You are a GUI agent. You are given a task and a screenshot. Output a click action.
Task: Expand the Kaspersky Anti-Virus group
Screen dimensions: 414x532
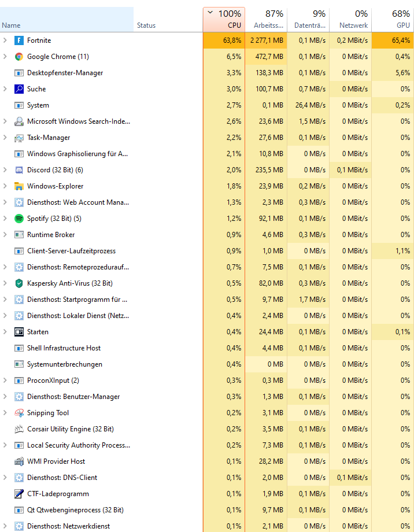click(x=5, y=283)
